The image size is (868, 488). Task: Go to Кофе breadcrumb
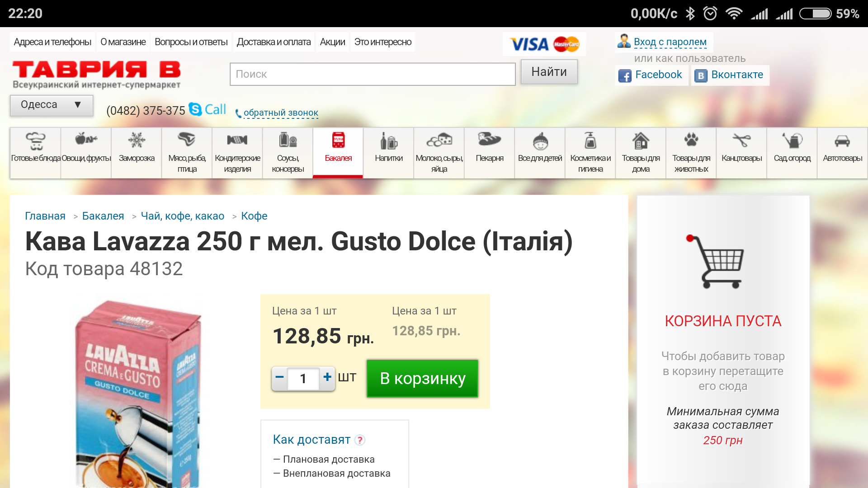pos(254,216)
